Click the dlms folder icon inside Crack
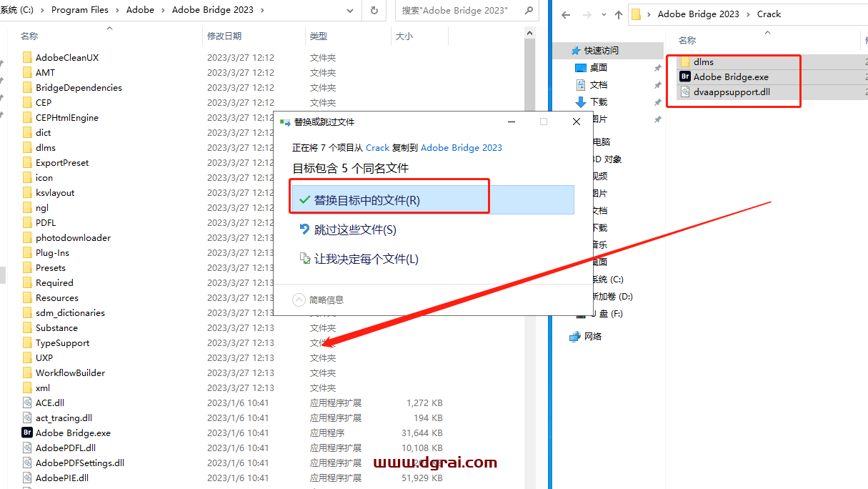868x489 pixels. tap(686, 61)
